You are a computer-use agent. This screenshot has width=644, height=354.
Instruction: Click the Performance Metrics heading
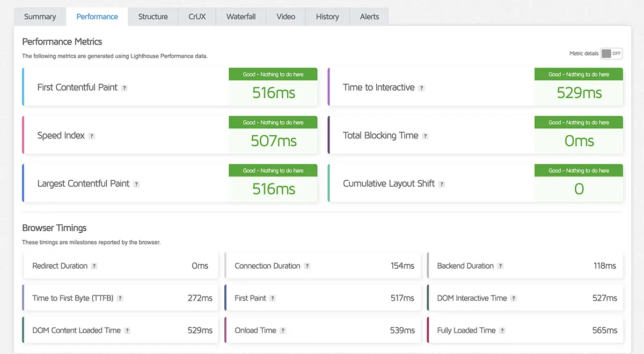(62, 42)
